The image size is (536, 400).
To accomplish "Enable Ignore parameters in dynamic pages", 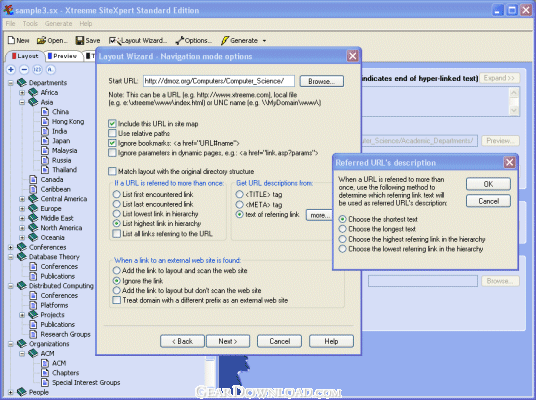I will [112, 153].
